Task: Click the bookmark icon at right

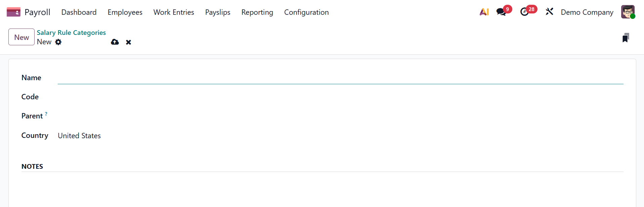Action: pyautogui.click(x=626, y=38)
